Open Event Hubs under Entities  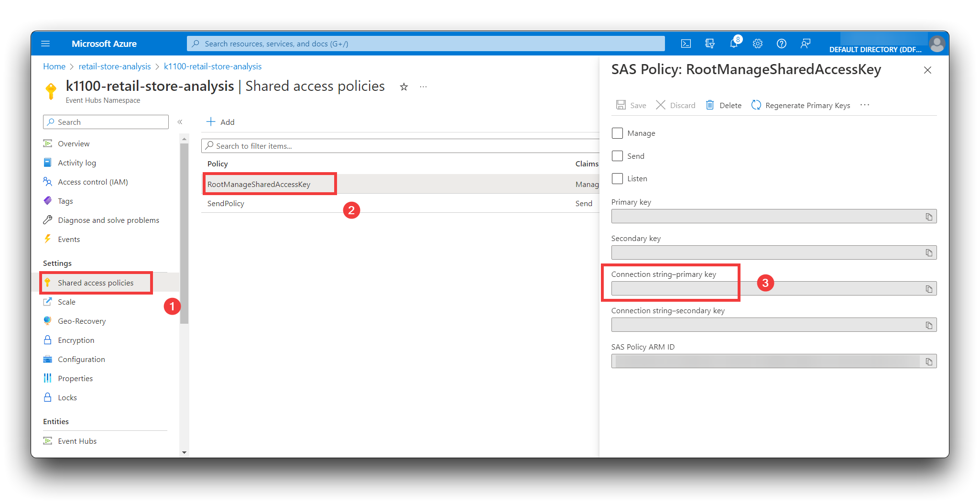[x=77, y=441]
